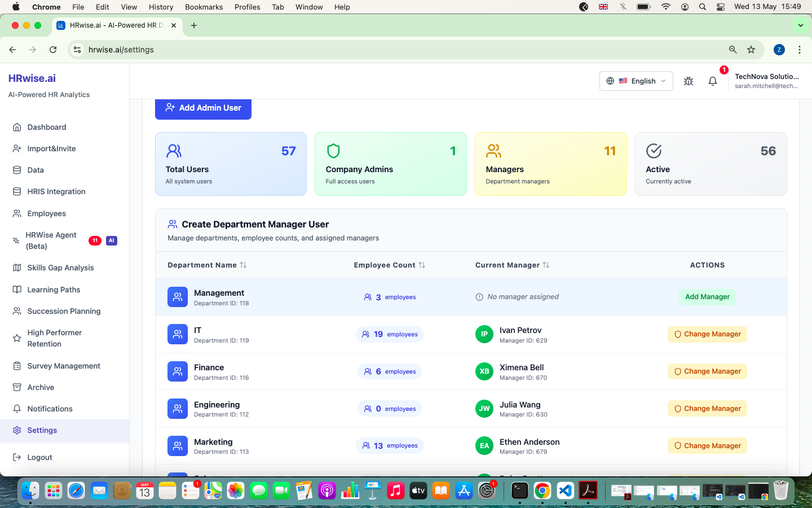Open the notifications bell icon

coord(712,81)
